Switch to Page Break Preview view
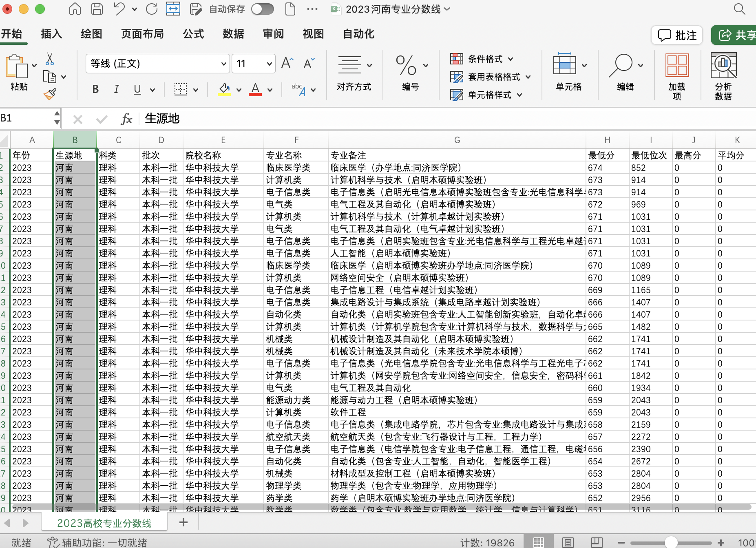Screen dimensions: 756x548 (x=597, y=542)
